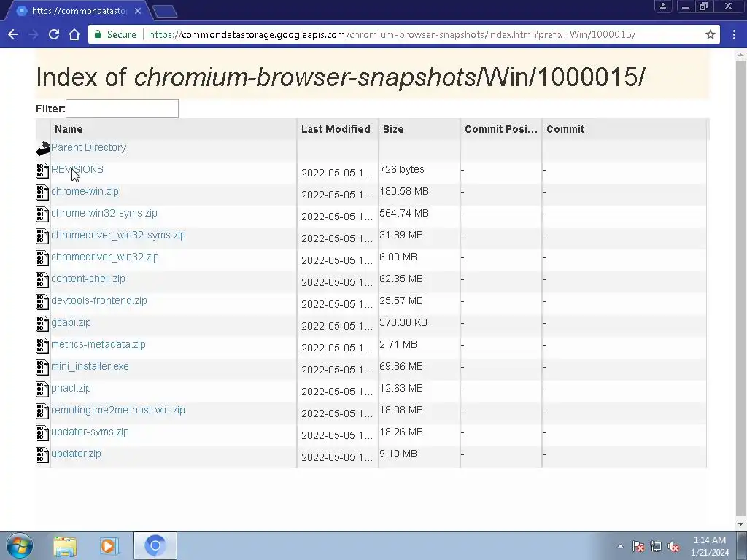Screen dimensions: 747x560
Task: Open Windows Explorer from the taskbar
Action: tap(65, 545)
